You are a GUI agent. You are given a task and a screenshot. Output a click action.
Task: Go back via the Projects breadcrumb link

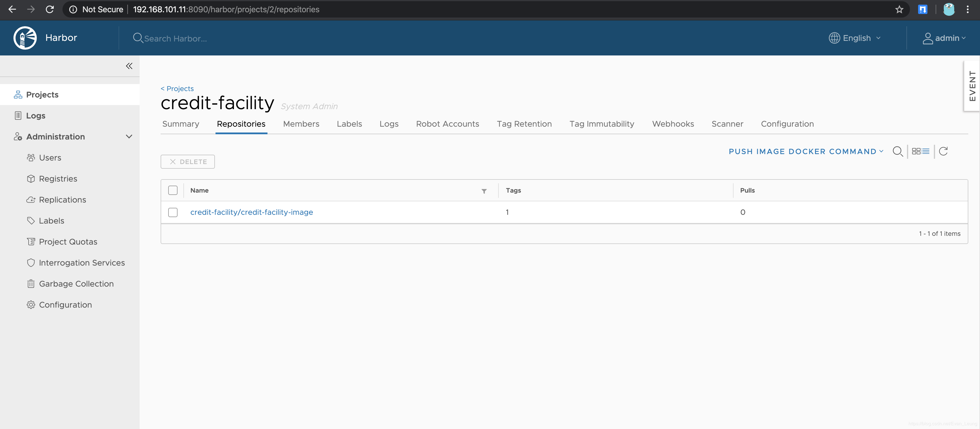coord(177,89)
